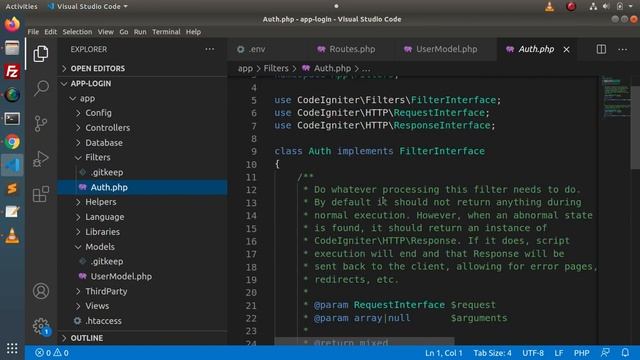Image resolution: width=640 pixels, height=360 pixels.
Task: Open the Edit menu
Action: point(51,32)
